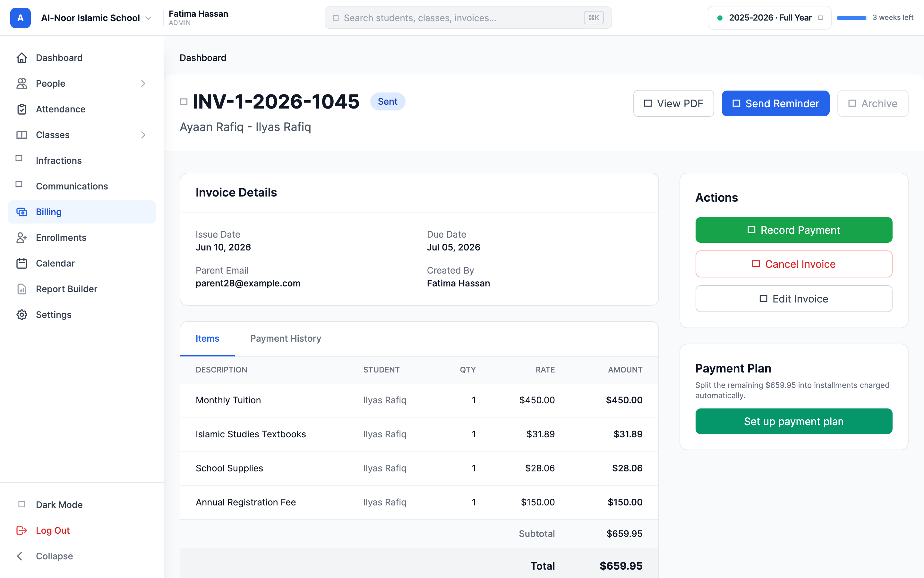Screen dimensions: 924x578
Task: Click the Monthly Tuition description
Action: point(228,400)
